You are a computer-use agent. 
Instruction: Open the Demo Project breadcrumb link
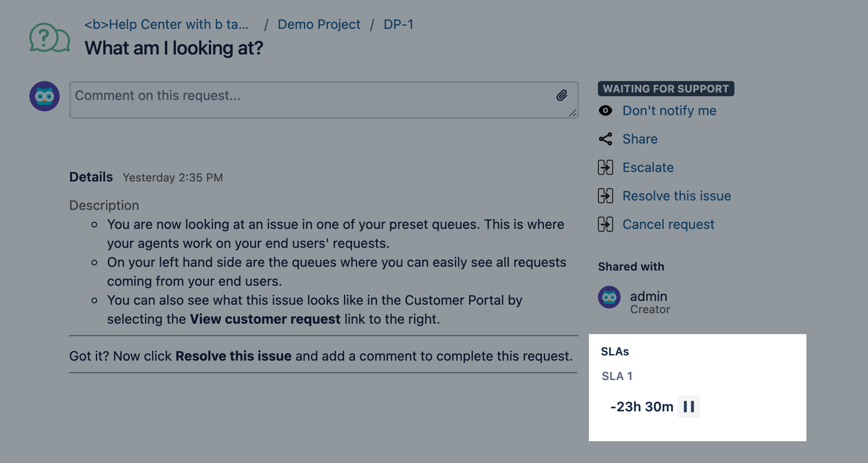coord(319,25)
